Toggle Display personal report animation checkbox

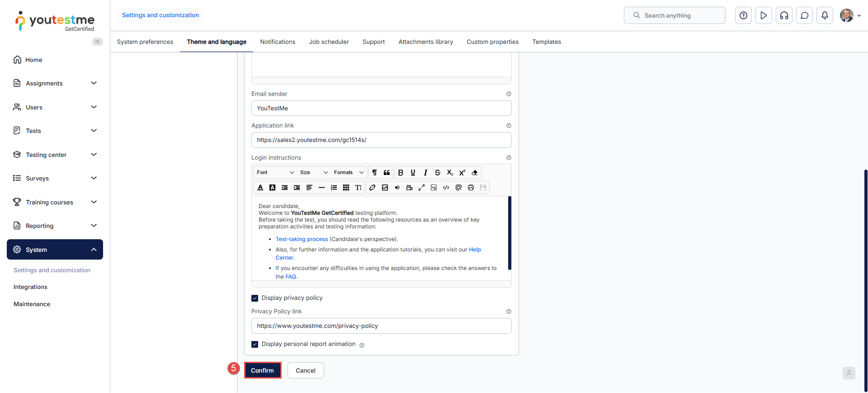[255, 344]
